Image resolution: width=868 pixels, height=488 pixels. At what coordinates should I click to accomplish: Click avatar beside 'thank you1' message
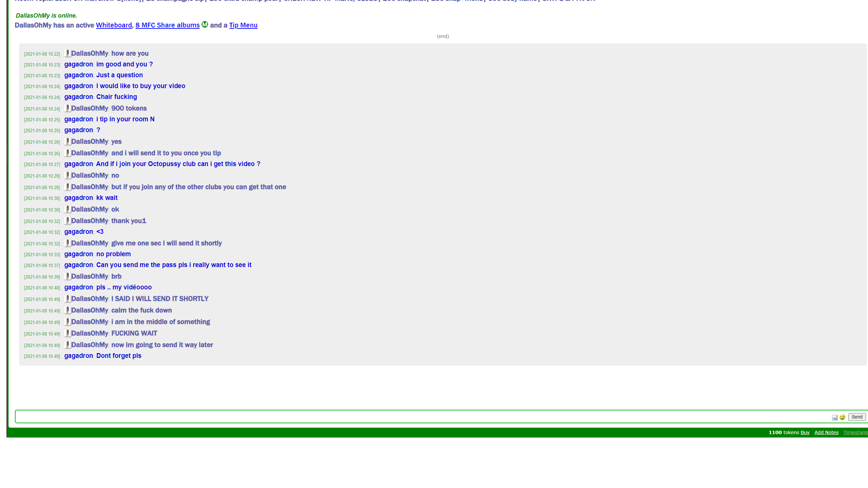pos(67,221)
